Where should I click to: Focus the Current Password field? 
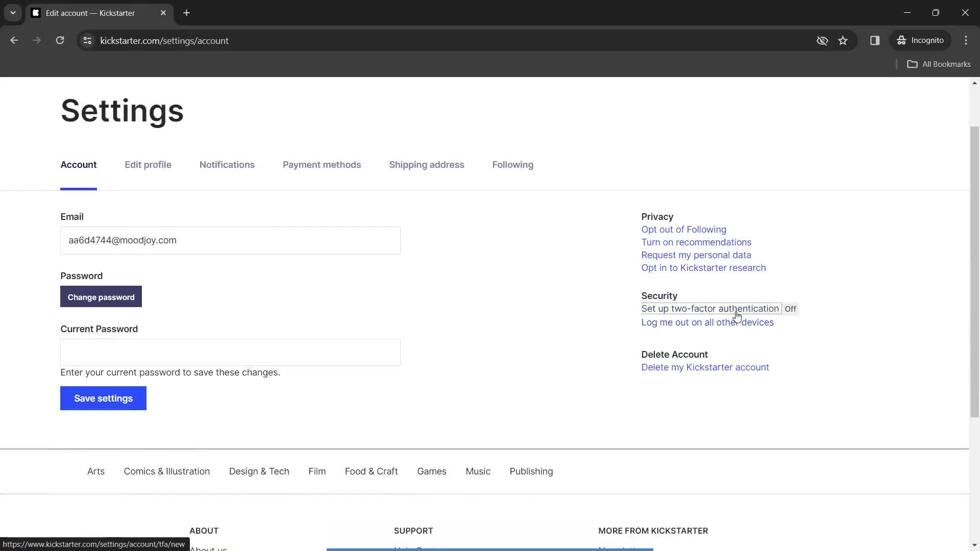click(230, 352)
